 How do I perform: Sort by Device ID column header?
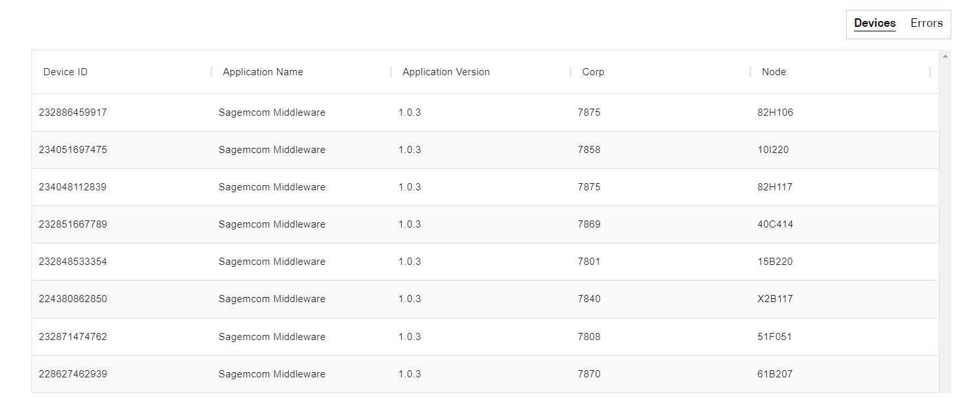(65, 72)
